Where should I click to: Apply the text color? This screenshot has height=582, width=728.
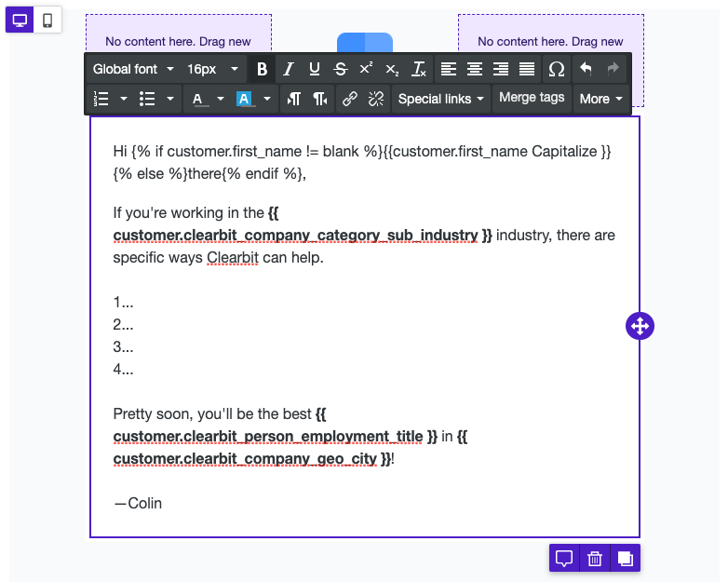198,99
